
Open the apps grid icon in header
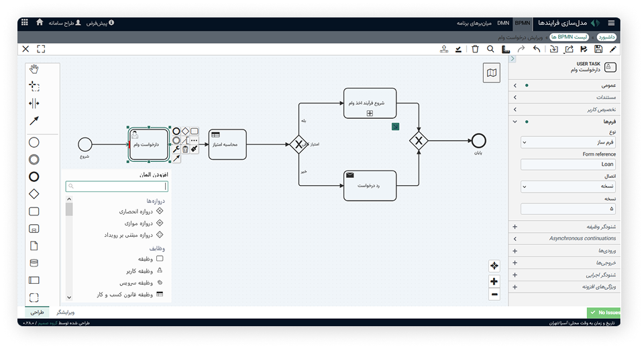coord(25,22)
